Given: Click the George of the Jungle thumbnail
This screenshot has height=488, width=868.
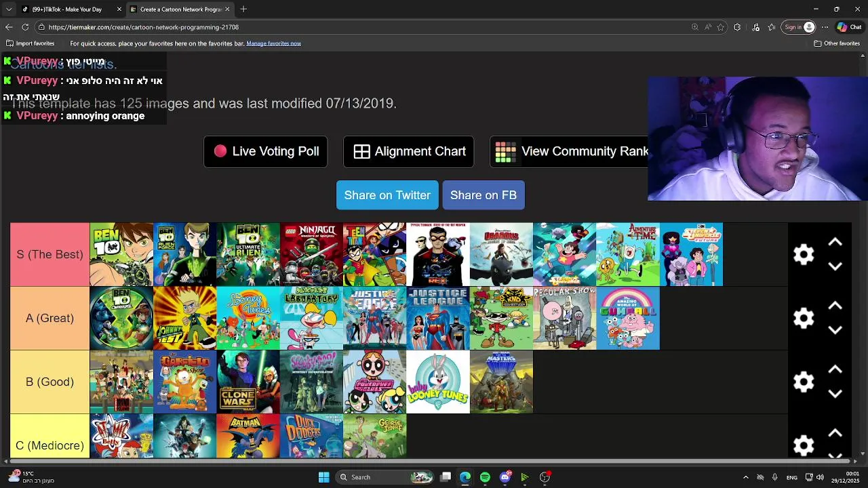Looking at the screenshot, I should point(375,436).
